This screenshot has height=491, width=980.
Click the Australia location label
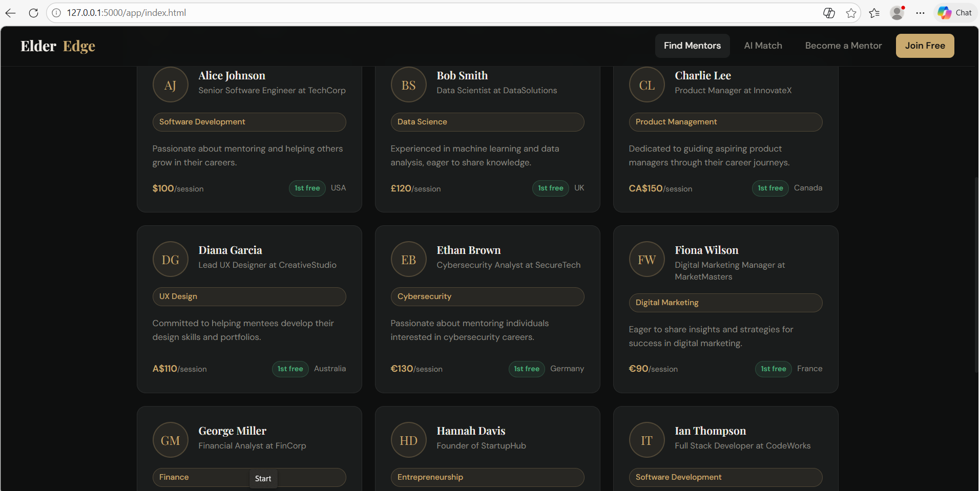[330, 369]
